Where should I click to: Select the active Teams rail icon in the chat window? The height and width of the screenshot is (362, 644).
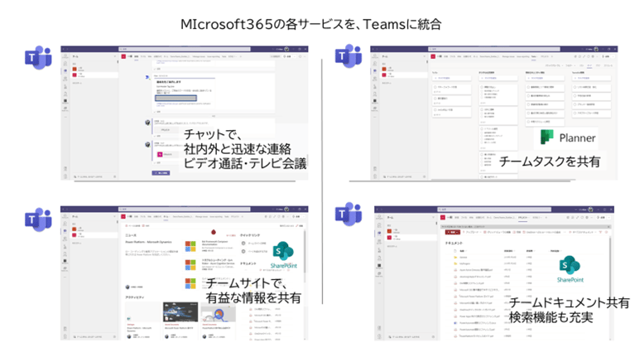click(x=65, y=70)
